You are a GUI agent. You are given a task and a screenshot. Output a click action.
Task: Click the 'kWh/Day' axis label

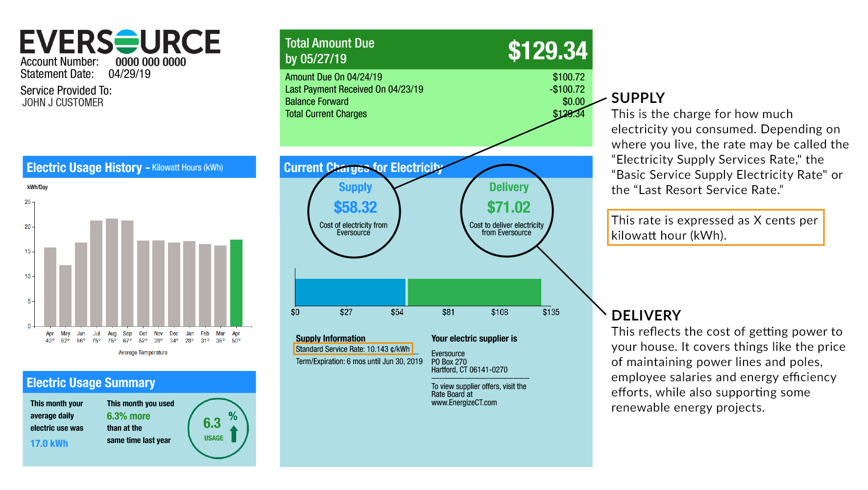(x=38, y=187)
